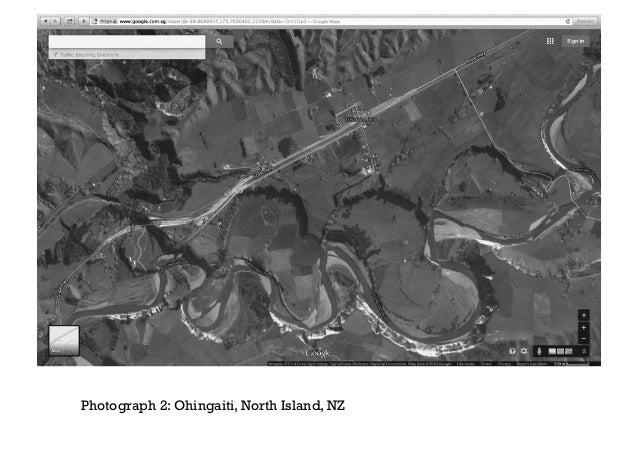This screenshot has width=638, height=451.
Task: Click the magnifier search button
Action: pyautogui.click(x=219, y=42)
